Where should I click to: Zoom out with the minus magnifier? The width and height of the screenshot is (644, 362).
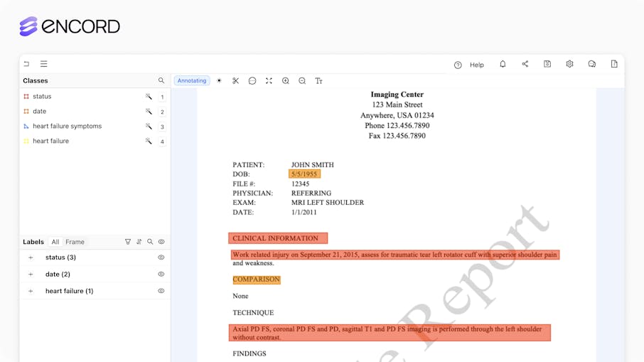302,81
